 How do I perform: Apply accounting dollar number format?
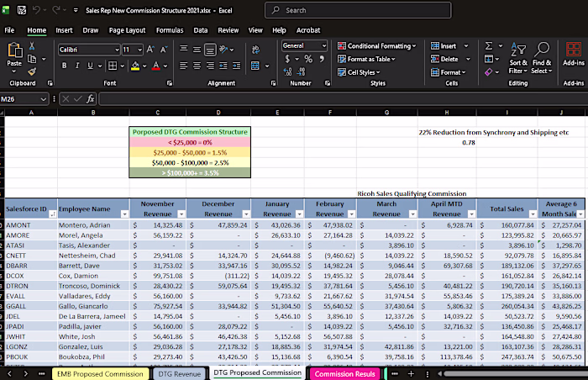pyautogui.click(x=287, y=59)
